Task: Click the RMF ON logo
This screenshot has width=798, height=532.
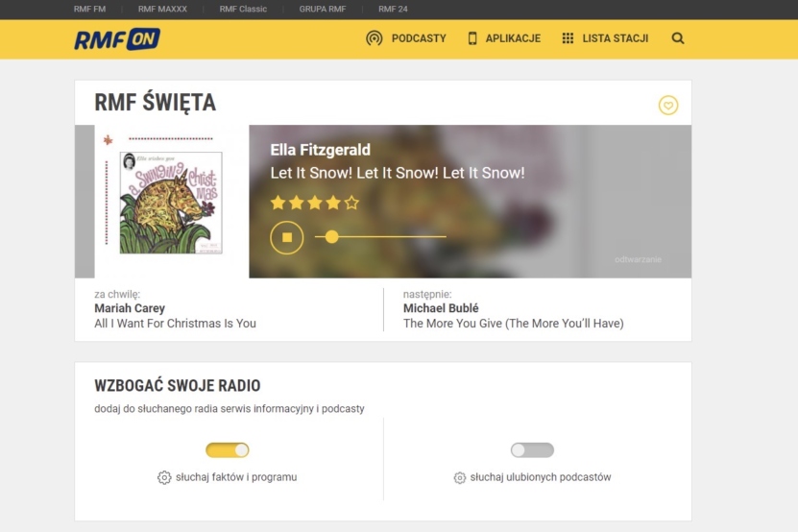Action: click(x=117, y=39)
